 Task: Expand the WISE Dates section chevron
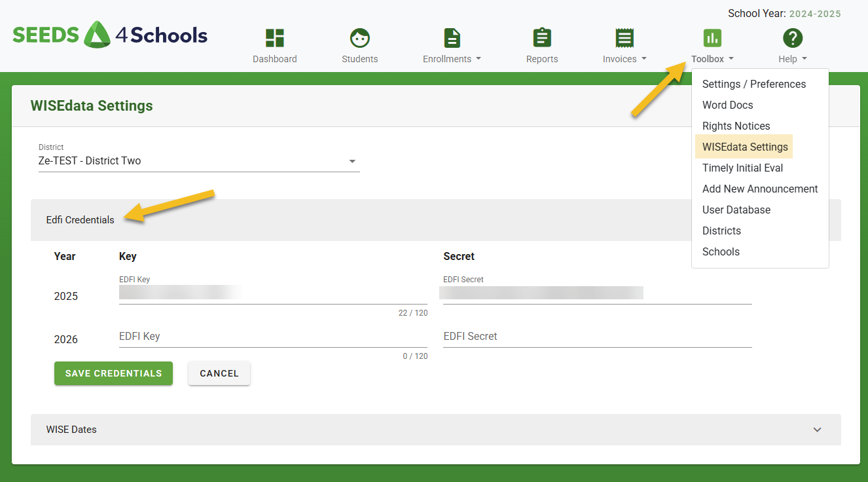point(817,430)
